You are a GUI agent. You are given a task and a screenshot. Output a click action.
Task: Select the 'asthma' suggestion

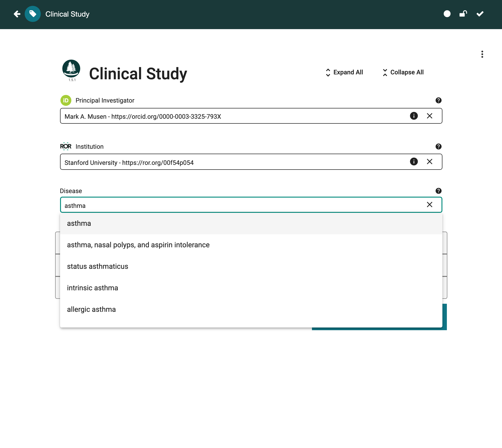[251, 224]
